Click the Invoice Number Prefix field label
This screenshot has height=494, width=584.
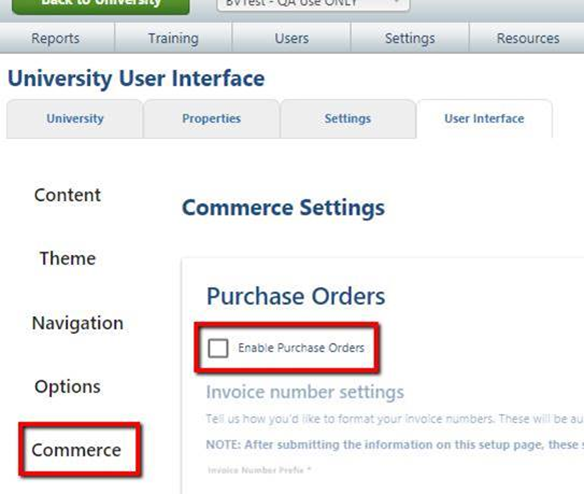click(259, 470)
